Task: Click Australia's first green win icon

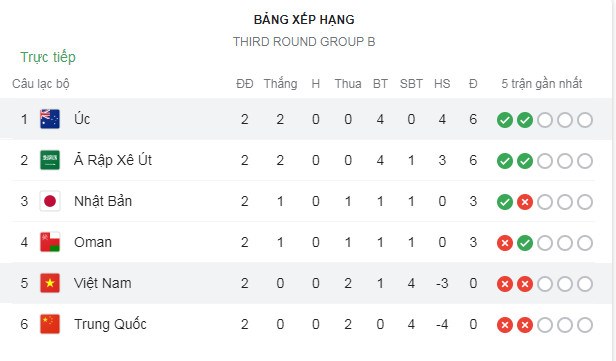Action: point(505,120)
